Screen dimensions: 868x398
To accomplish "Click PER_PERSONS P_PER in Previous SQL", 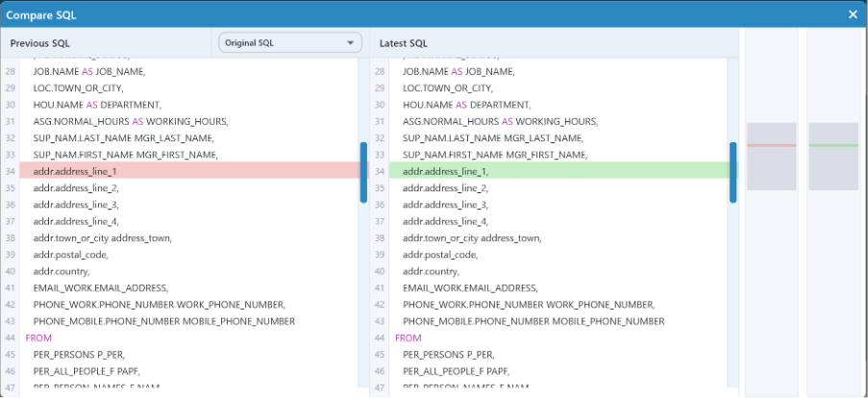I will point(79,355).
